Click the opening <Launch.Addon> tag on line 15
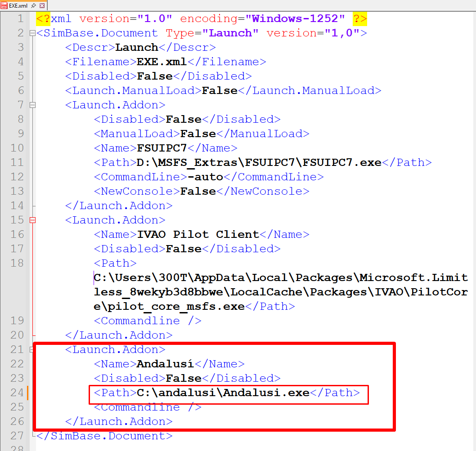 [x=115, y=220]
